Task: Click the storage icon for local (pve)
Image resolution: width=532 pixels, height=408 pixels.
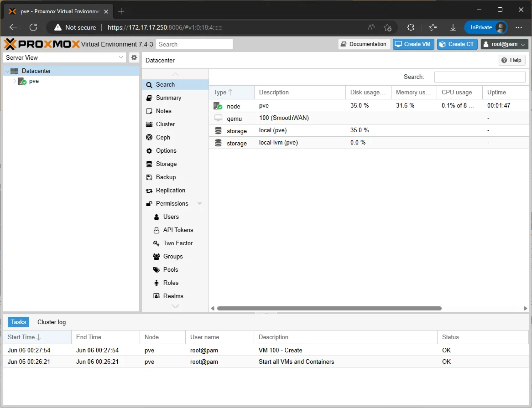Action: [218, 131]
